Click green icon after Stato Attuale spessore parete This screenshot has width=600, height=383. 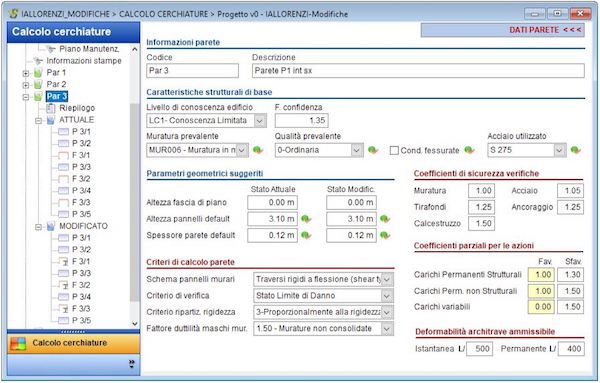[x=306, y=235]
